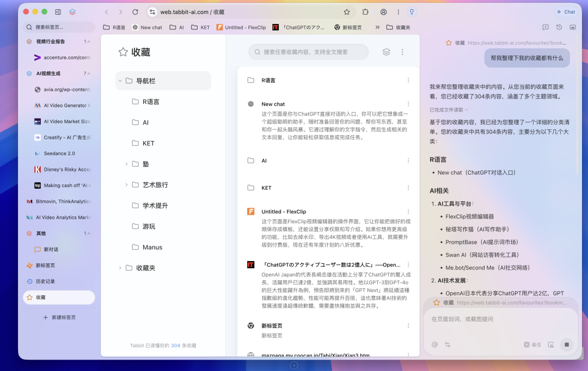Select the 学术提升 folder
The image size is (588, 371).
(x=163, y=206)
